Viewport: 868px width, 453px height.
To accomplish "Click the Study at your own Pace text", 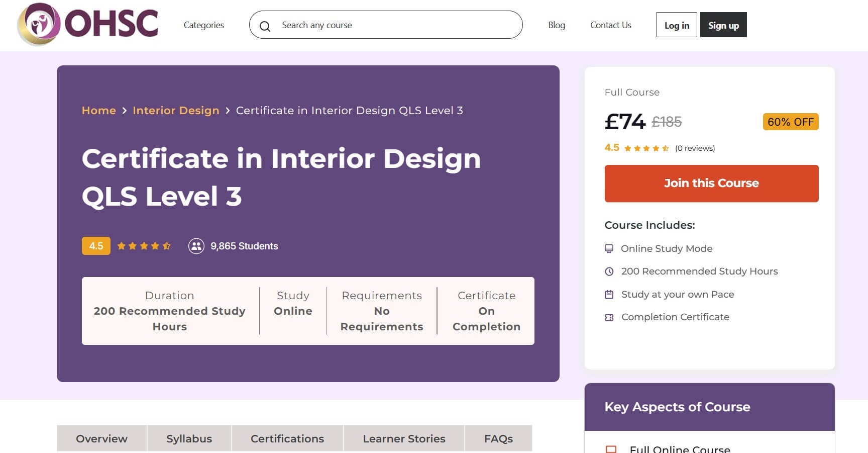I will click(x=678, y=295).
